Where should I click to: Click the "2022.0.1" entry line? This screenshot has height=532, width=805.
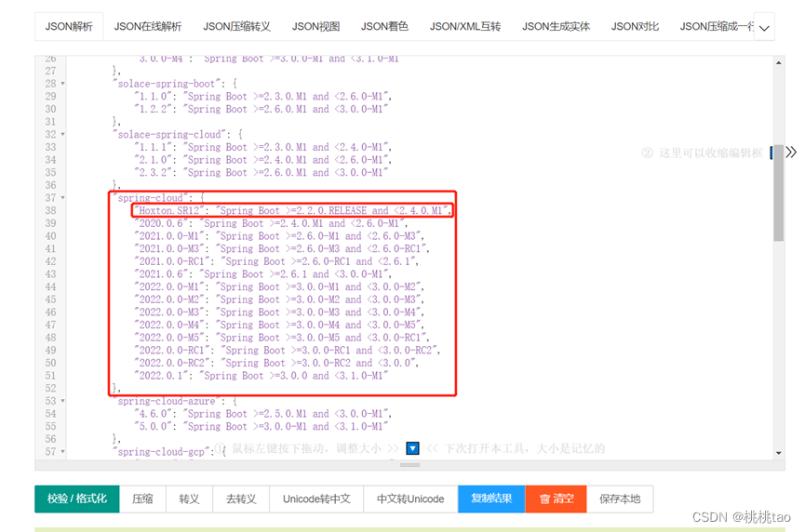[x=261, y=376]
